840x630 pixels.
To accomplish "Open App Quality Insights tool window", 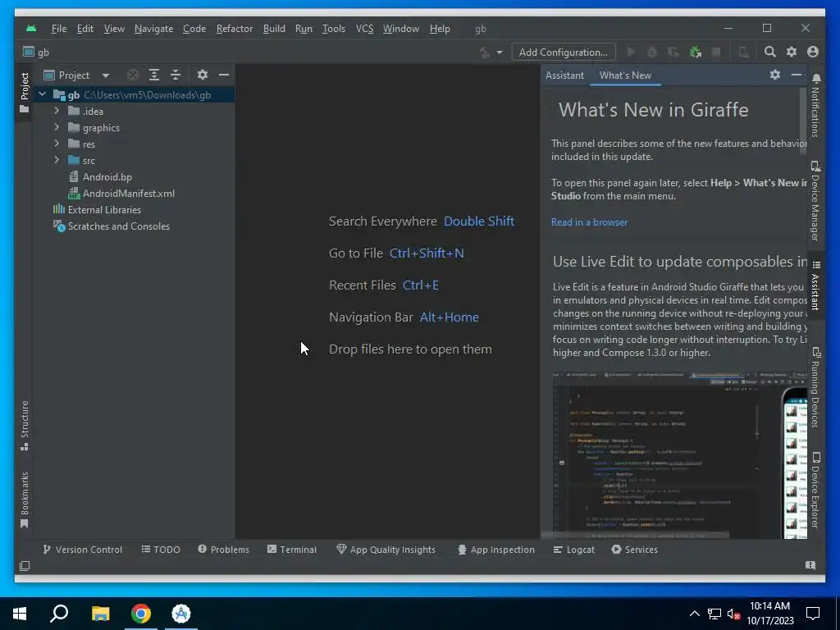I will click(386, 550).
